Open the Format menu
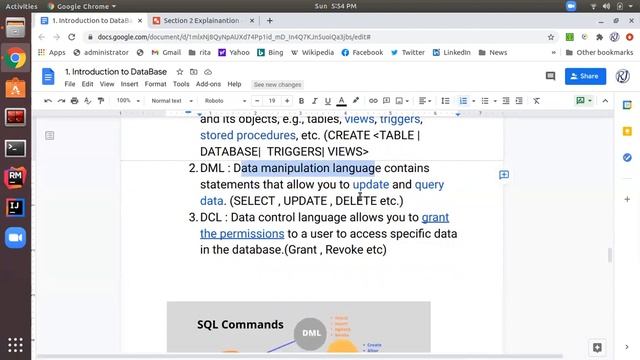 pos(156,84)
